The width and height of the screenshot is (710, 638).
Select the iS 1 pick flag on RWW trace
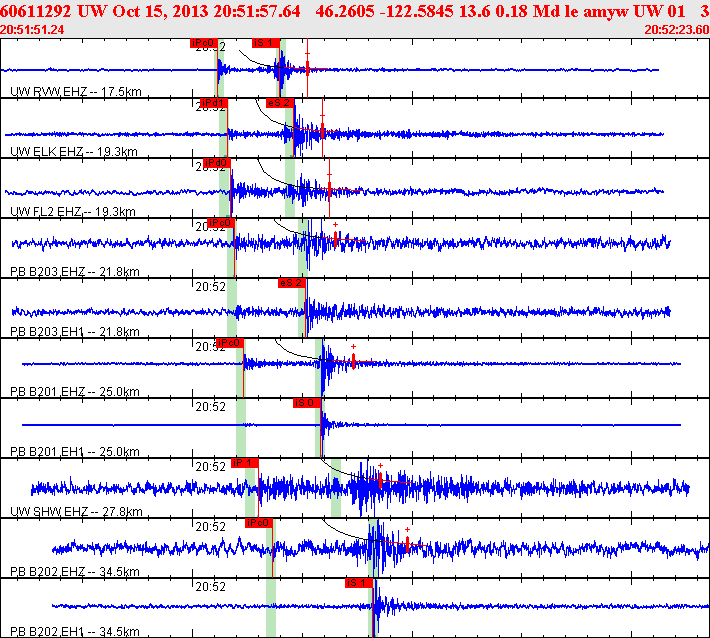(266, 43)
